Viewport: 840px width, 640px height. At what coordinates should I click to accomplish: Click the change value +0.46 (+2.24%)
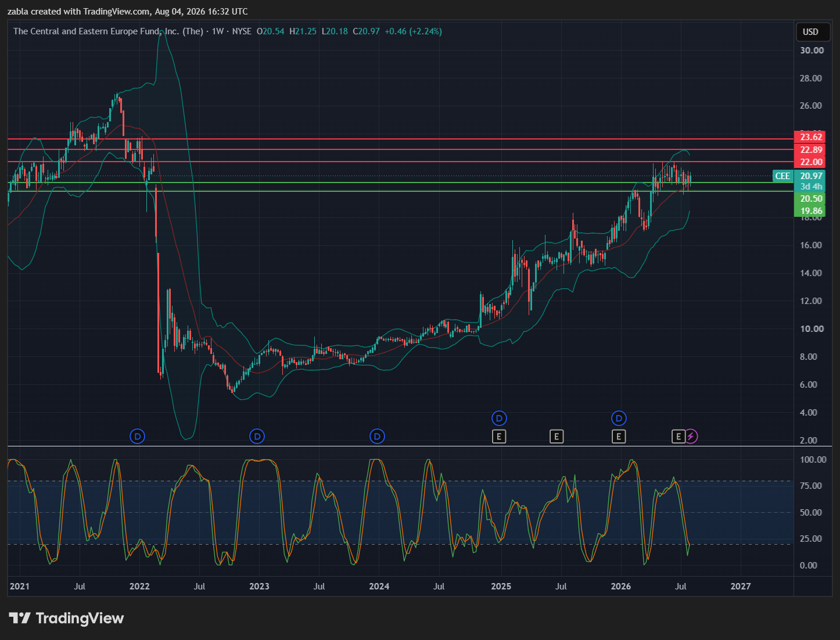413,31
